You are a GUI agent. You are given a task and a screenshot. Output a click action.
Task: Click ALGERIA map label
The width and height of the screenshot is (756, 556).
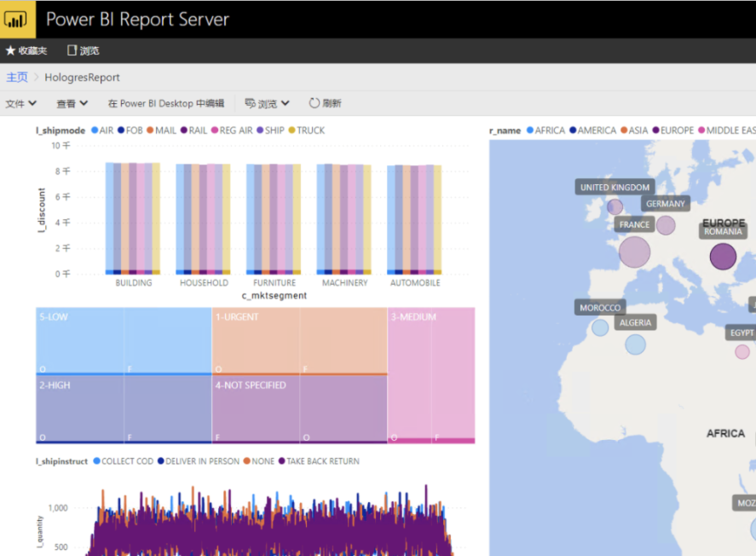click(x=635, y=322)
